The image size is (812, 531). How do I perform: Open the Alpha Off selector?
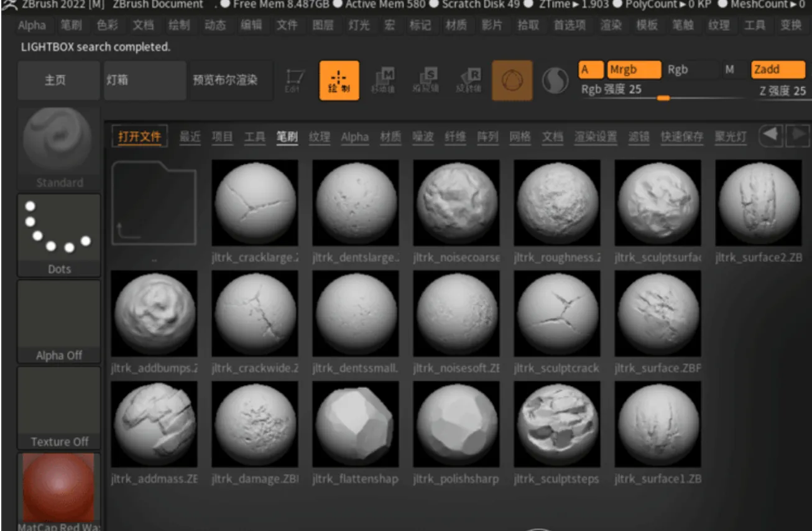pyautogui.click(x=59, y=321)
